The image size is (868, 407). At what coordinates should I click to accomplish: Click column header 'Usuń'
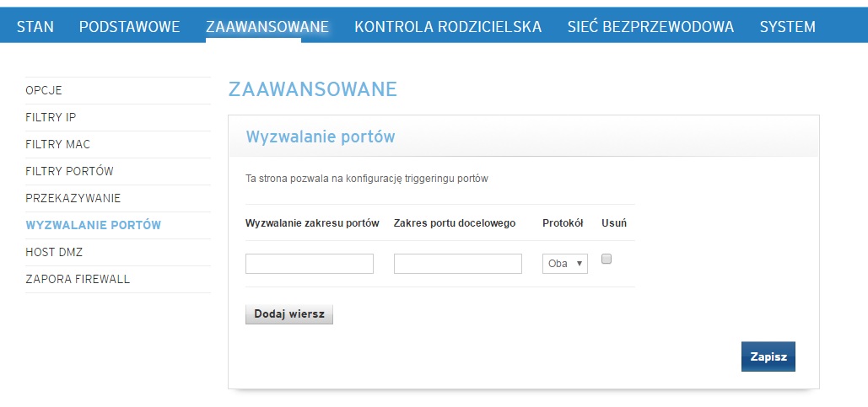(614, 222)
